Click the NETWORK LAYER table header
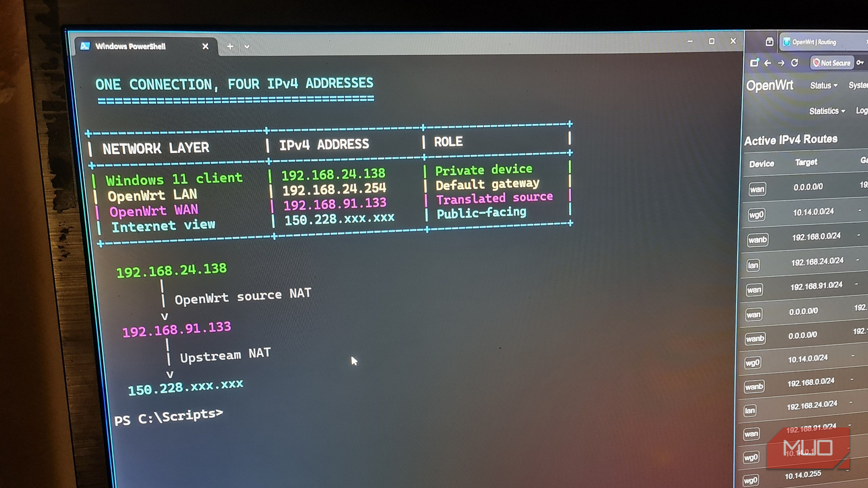 coord(156,148)
